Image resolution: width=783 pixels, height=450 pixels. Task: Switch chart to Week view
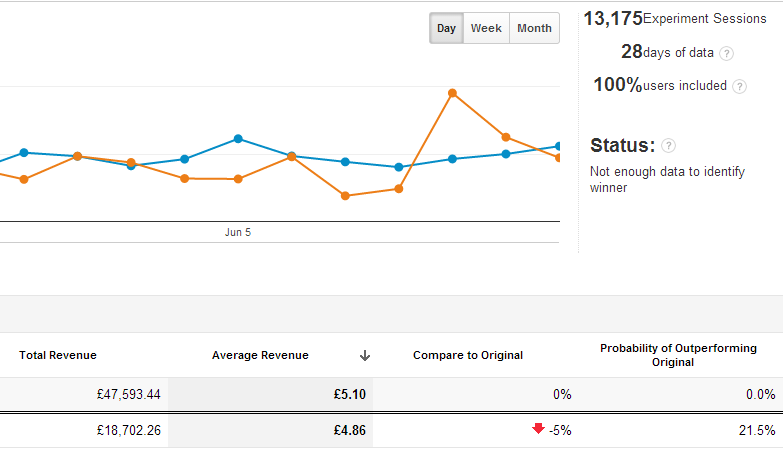click(486, 28)
